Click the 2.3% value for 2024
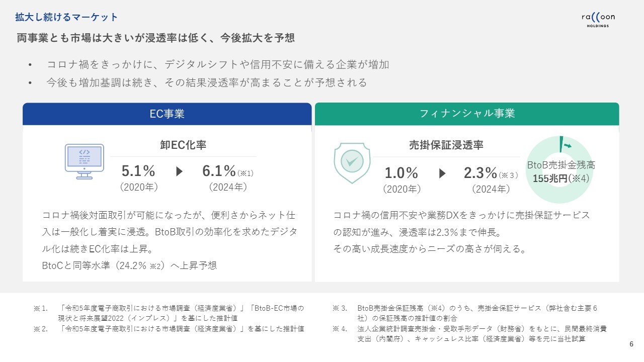 click(480, 173)
